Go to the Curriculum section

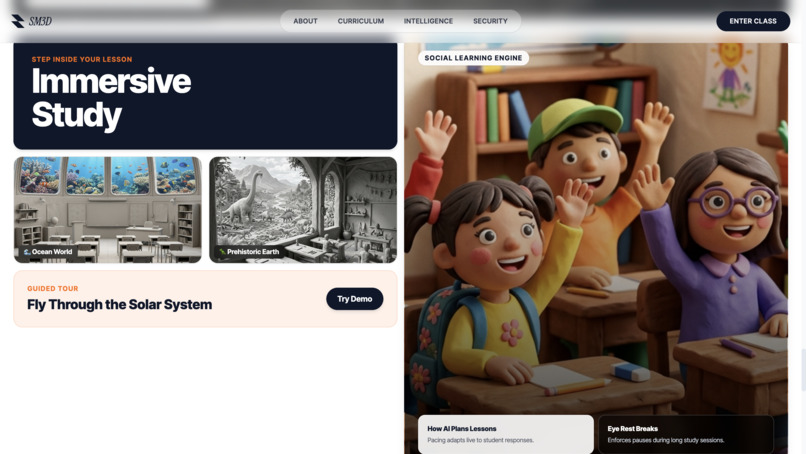pyautogui.click(x=361, y=21)
